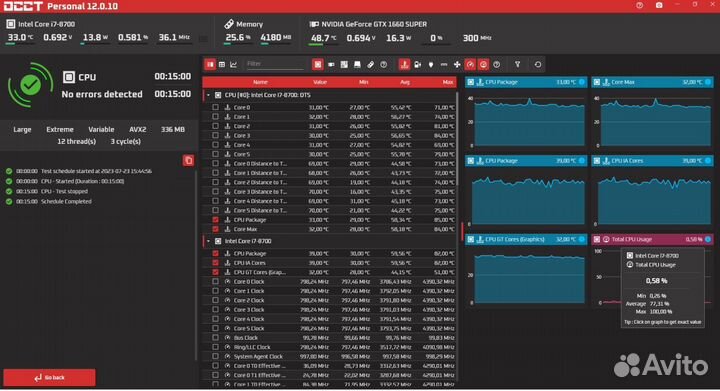Image resolution: width=720 pixels, height=391 pixels.
Task: Uncheck the Core Max sensor checkbox
Action: [x=215, y=229]
